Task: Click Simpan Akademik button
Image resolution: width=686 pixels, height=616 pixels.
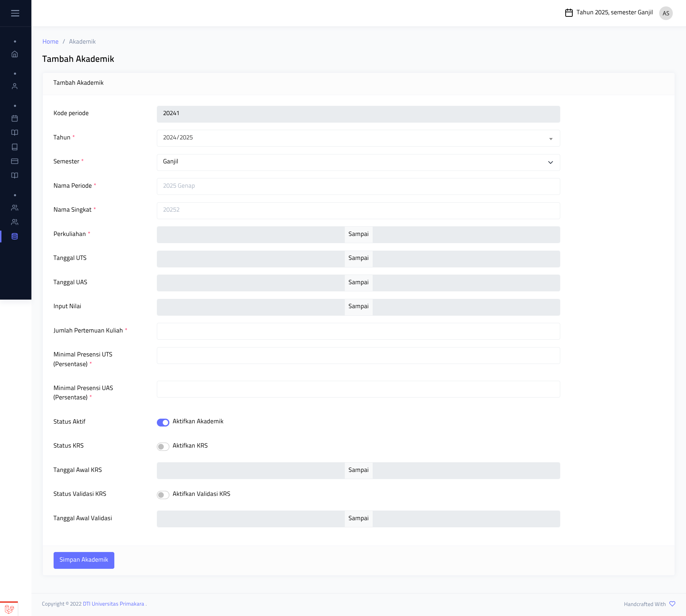Action: [84, 560]
